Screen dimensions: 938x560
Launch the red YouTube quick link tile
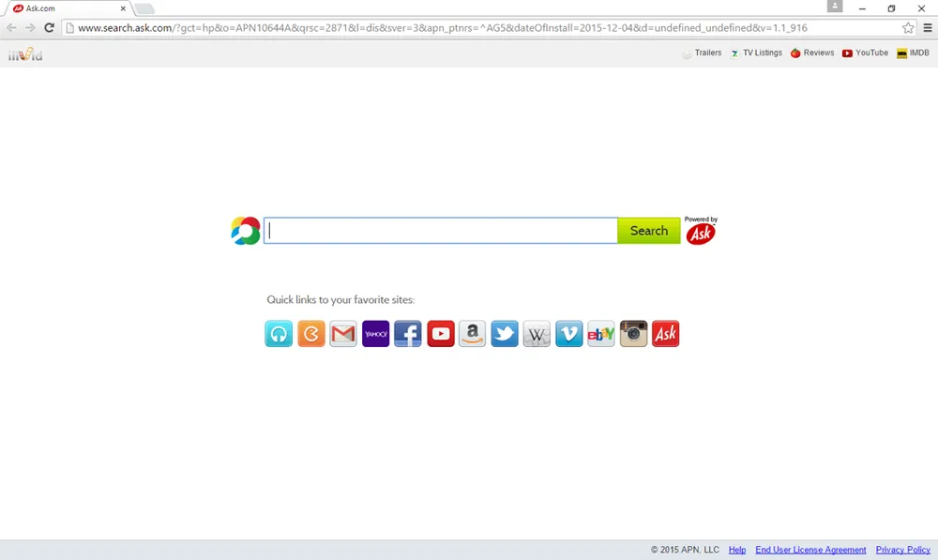[441, 334]
